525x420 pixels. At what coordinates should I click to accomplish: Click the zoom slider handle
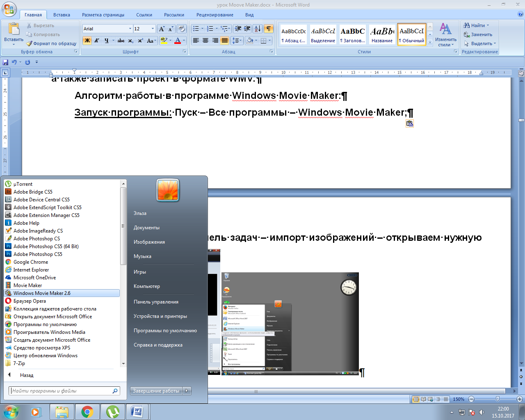498,399
